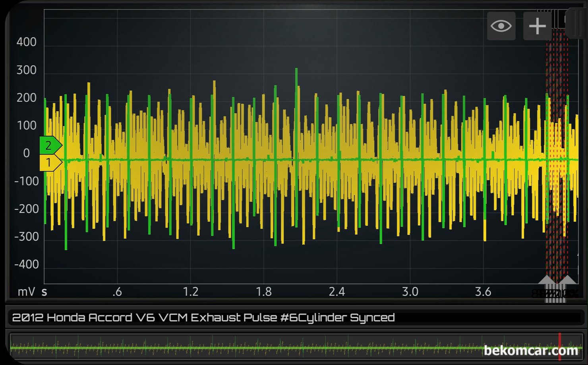Screen dimensions: 588x365
Task: Click the 400 voltage axis label
Action: click(x=26, y=42)
